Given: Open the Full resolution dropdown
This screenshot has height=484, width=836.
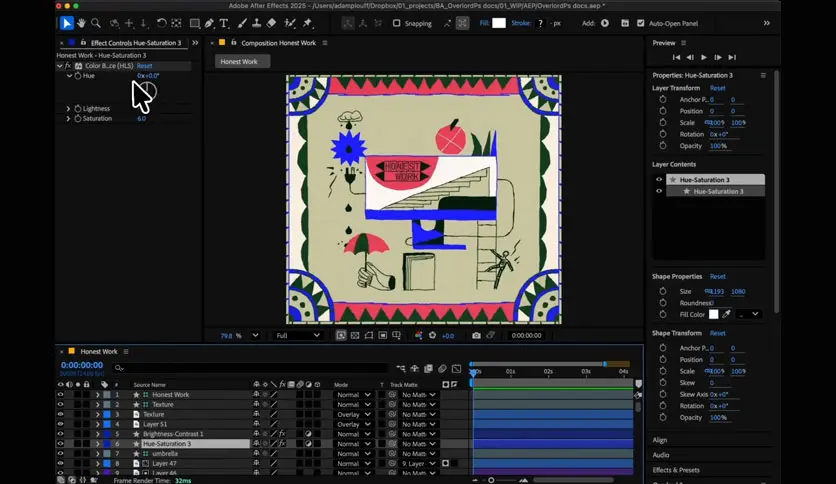Looking at the screenshot, I should click(298, 335).
